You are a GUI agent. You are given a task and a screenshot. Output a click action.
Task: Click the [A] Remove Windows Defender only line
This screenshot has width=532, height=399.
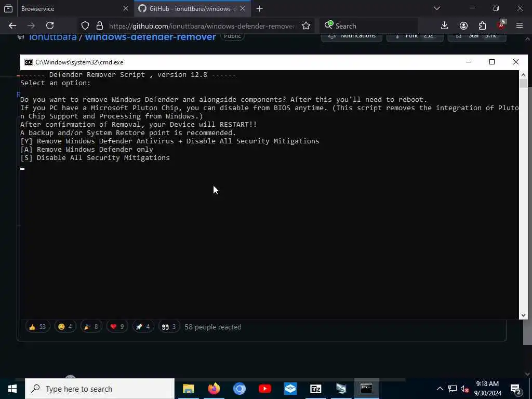87,149
